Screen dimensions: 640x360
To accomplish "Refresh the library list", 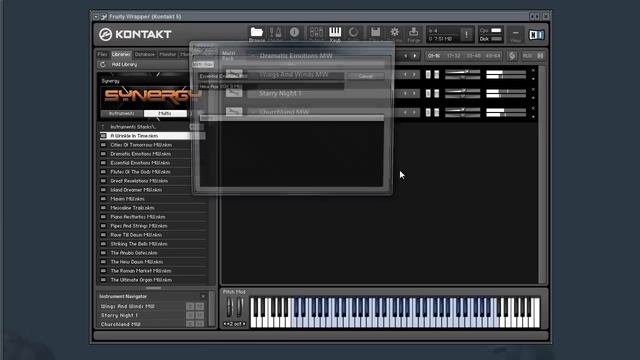I will coord(102,64).
